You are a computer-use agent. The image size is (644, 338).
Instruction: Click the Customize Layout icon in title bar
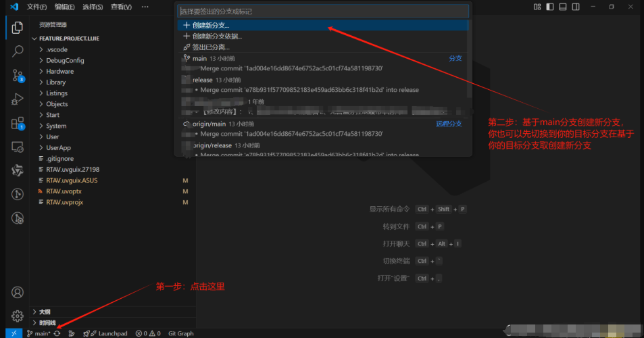[x=537, y=7]
